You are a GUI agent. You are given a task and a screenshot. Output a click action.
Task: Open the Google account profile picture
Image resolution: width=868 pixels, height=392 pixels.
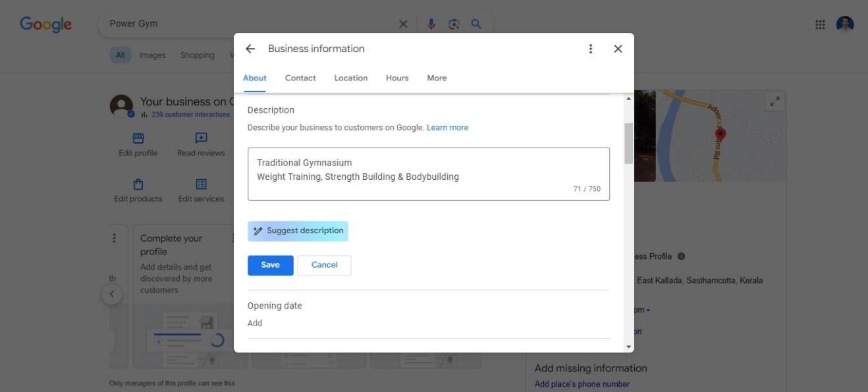click(x=845, y=24)
